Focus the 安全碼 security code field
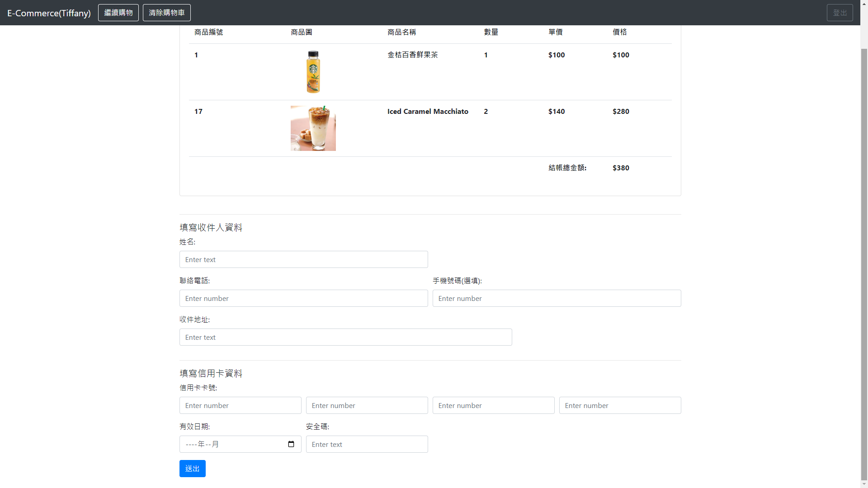The height and width of the screenshot is (488, 868). 367,444
